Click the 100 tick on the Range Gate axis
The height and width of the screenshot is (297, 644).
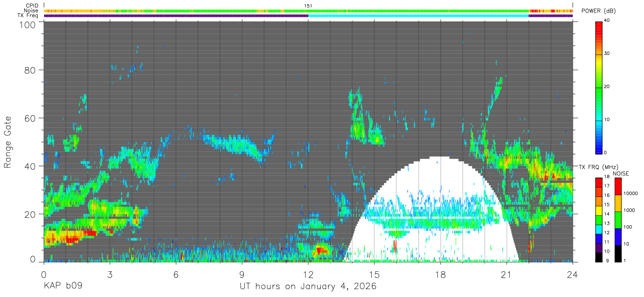pos(28,25)
